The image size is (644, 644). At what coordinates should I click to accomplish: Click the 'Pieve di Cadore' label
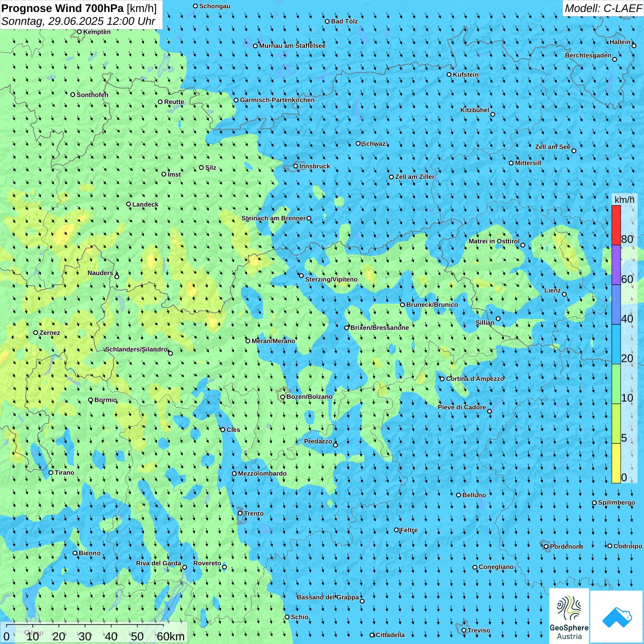[x=462, y=407]
